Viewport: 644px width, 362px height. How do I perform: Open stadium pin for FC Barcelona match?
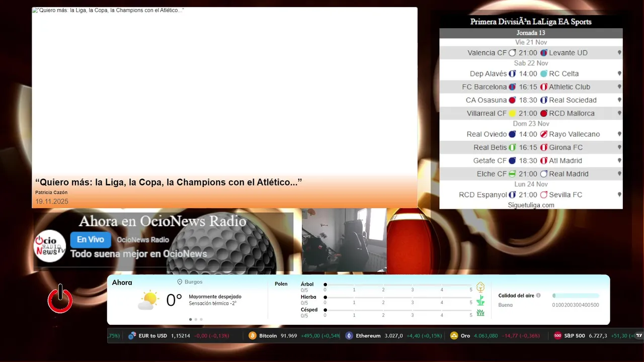coord(619,87)
